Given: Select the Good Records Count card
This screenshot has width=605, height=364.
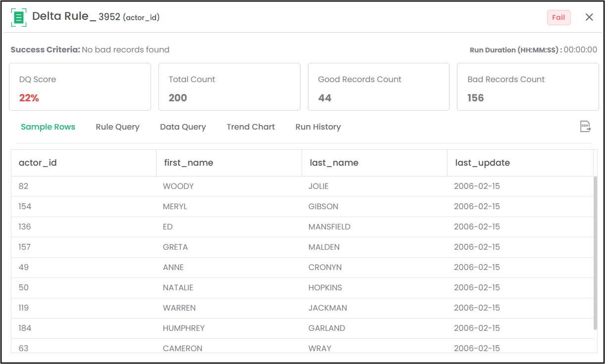Looking at the screenshot, I should click(x=379, y=87).
